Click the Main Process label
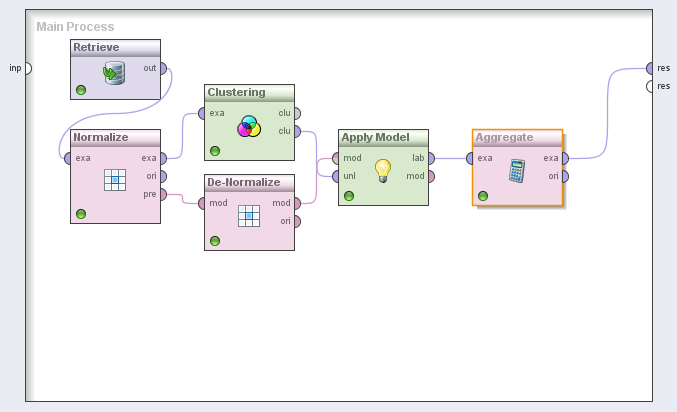The height and width of the screenshot is (412, 677). click(75, 26)
